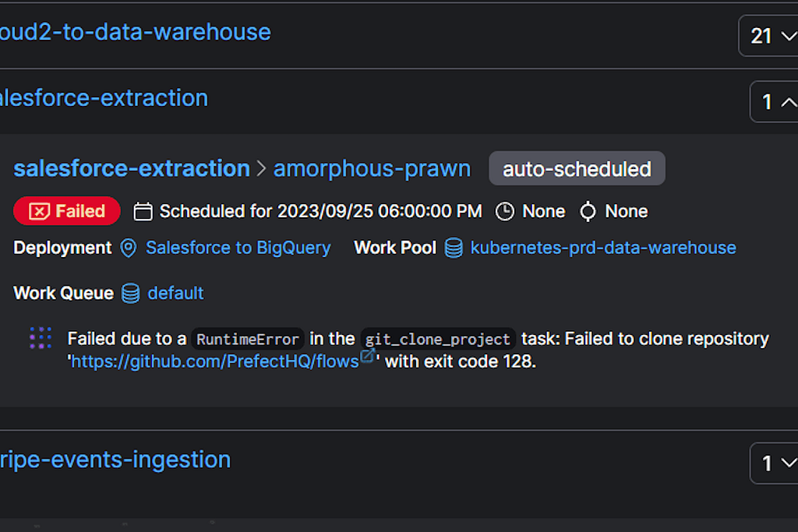Click the clock duration icon
Image resolution: width=798 pixels, height=532 pixels.
coord(505,212)
